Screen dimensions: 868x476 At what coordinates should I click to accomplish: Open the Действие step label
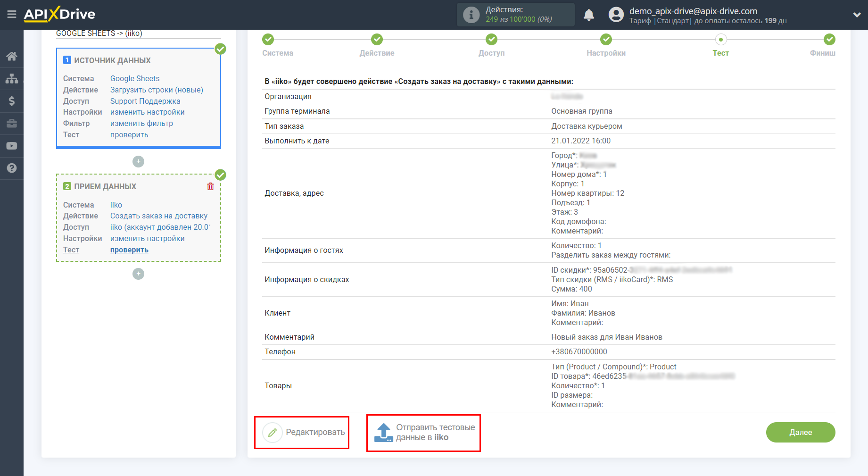(377, 53)
